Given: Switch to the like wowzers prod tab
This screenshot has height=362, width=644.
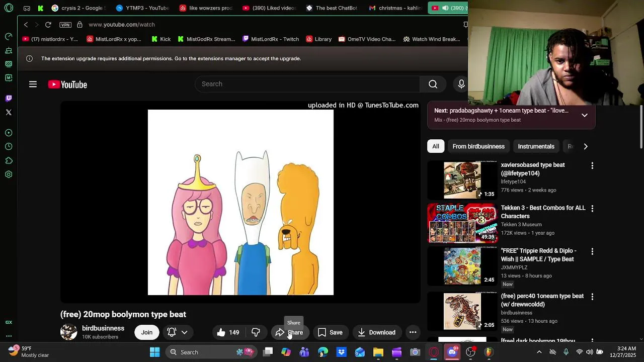Looking at the screenshot, I should click(x=206, y=8).
